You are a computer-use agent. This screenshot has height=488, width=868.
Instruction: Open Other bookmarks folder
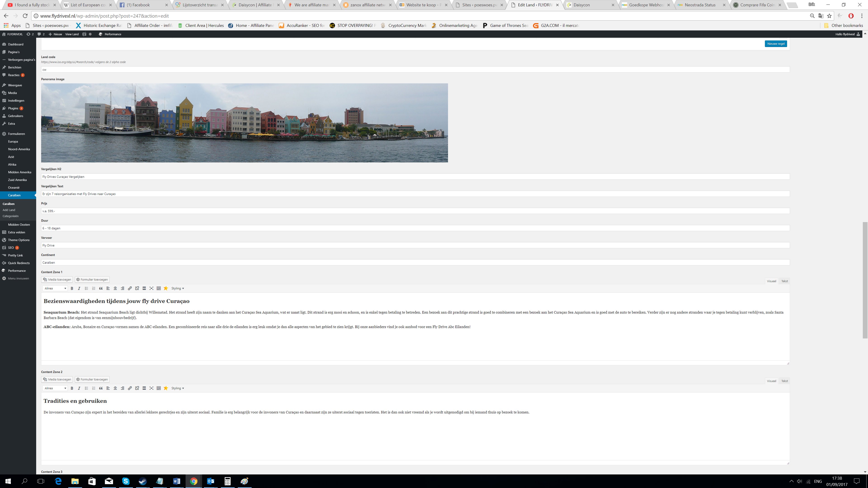pyautogui.click(x=843, y=26)
